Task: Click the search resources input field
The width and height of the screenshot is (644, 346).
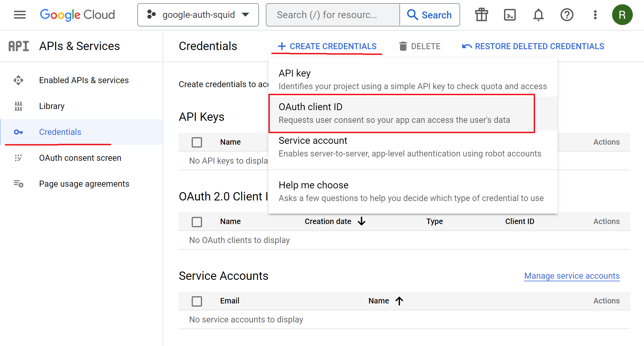Action: point(333,15)
